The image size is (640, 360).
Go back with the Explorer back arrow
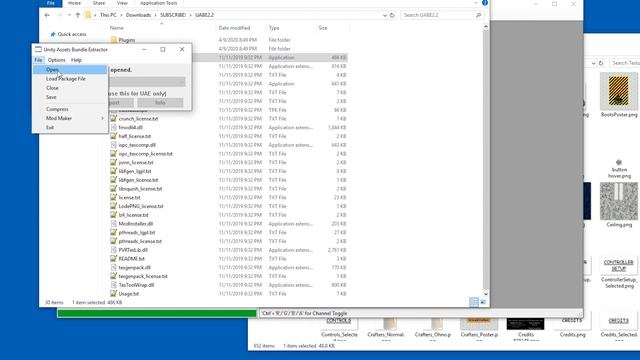click(x=47, y=15)
